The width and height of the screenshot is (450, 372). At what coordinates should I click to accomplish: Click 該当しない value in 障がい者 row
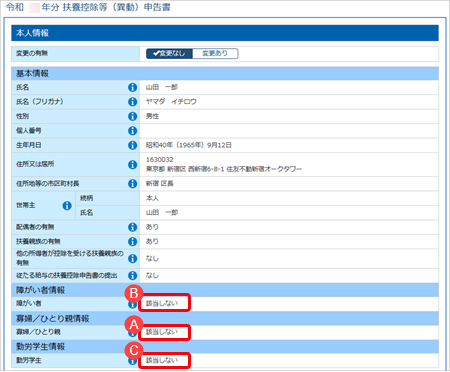(x=162, y=303)
